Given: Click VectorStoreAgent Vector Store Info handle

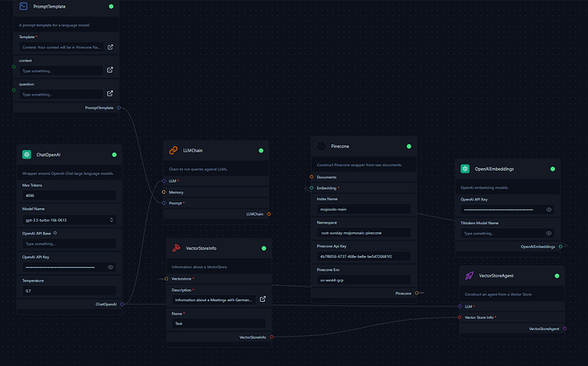Looking at the screenshot, I should tap(460, 317).
